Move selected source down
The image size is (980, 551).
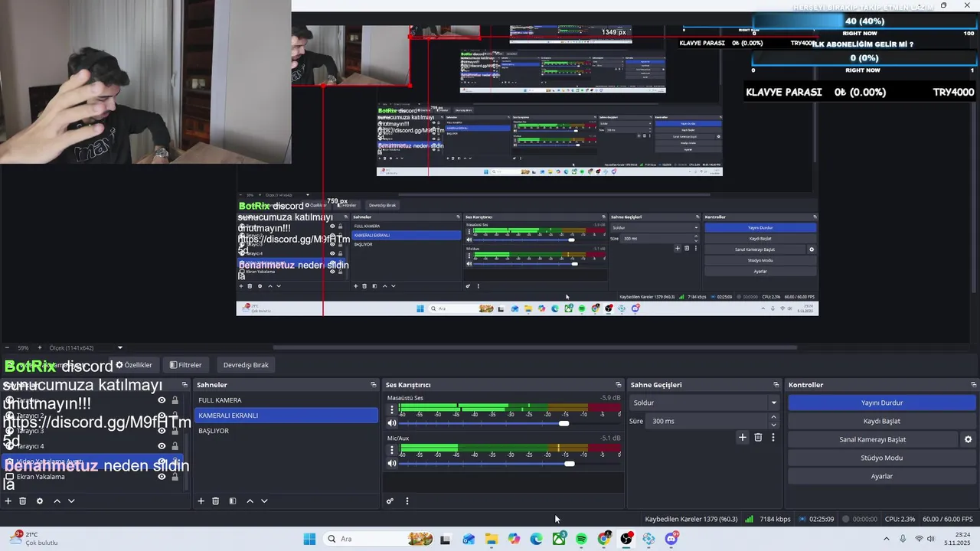(x=71, y=501)
